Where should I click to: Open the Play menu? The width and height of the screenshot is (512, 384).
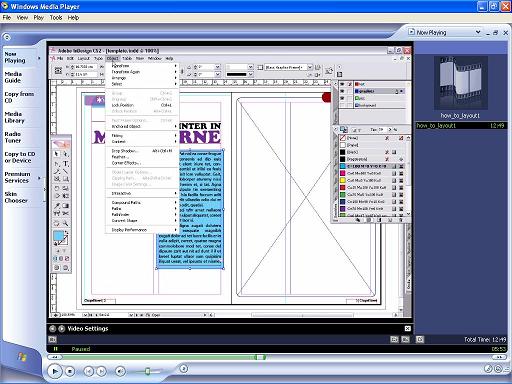click(x=39, y=18)
